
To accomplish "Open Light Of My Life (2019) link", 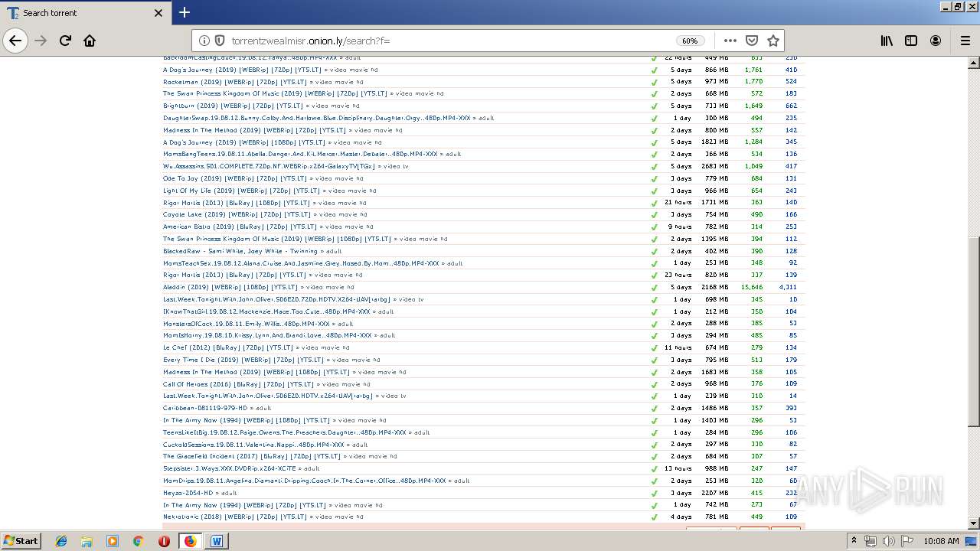I will 241,191.
